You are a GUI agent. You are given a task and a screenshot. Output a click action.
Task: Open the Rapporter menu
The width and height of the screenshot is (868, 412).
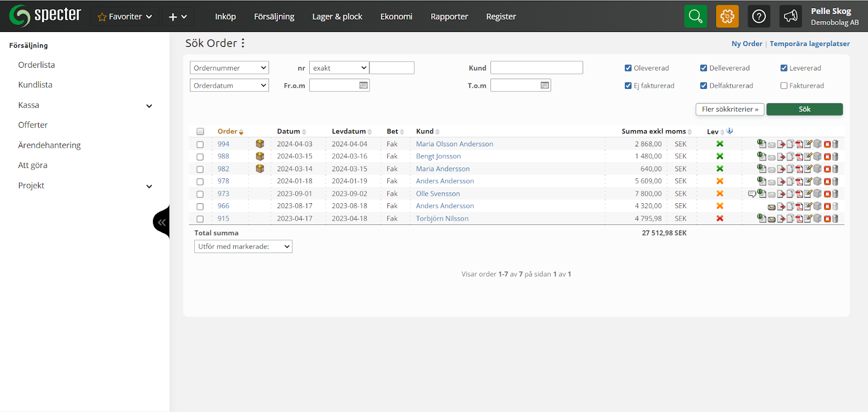click(449, 16)
